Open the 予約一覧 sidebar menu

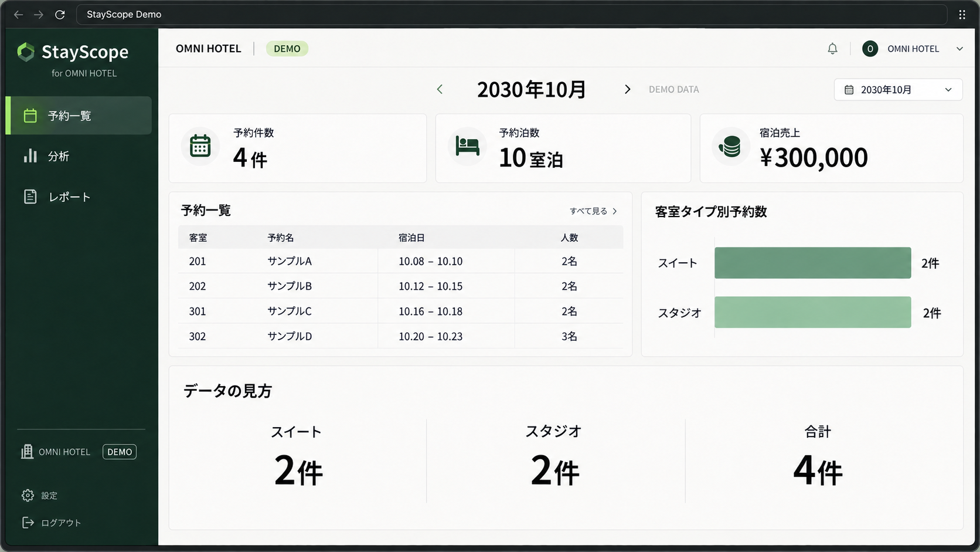[79, 116]
